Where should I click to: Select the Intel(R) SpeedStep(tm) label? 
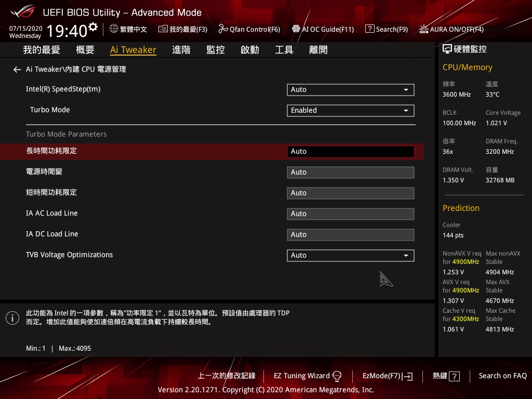point(63,89)
